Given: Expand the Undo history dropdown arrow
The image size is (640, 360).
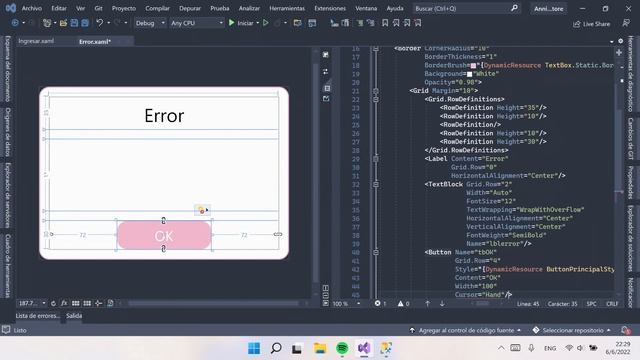Looking at the screenshot, I should click(109, 23).
